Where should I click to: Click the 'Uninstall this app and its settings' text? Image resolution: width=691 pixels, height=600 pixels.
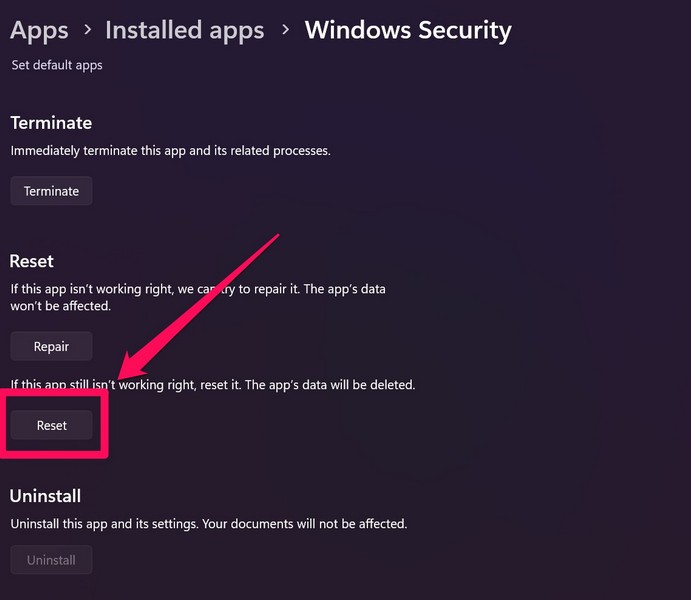tap(208, 523)
